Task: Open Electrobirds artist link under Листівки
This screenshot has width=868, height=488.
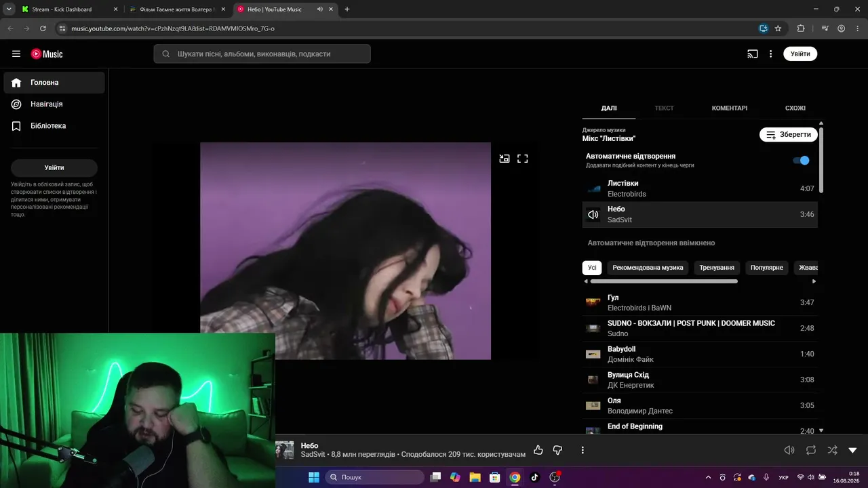Action: point(627,194)
